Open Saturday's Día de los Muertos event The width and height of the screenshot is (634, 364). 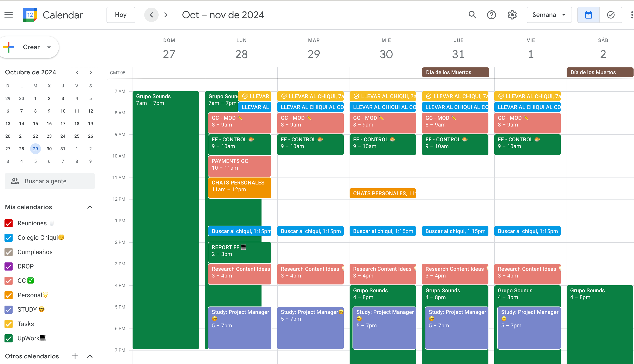pos(600,72)
